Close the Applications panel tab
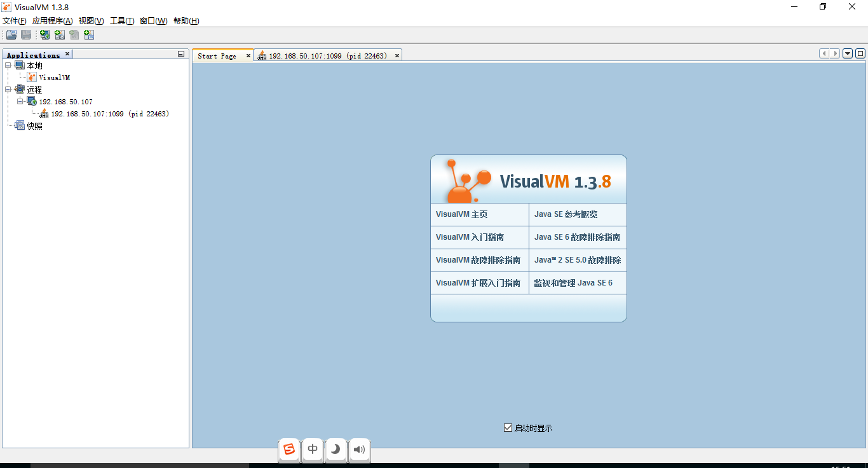Screen dimensions: 868x468 point(67,54)
